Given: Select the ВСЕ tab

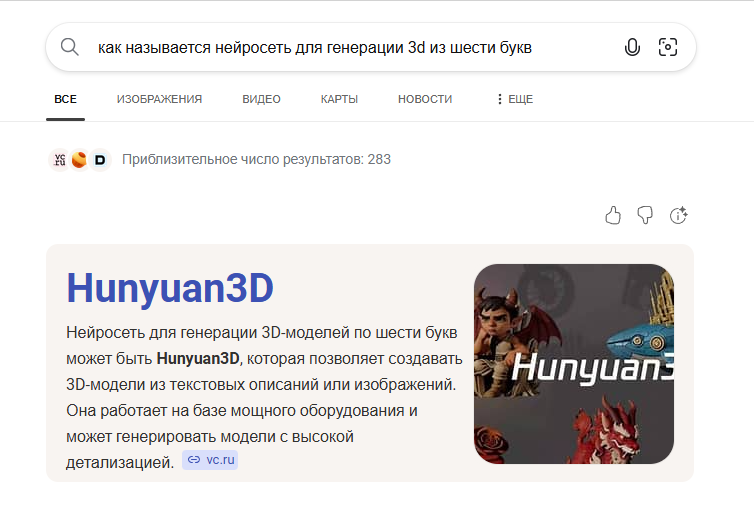Looking at the screenshot, I should click(65, 99).
